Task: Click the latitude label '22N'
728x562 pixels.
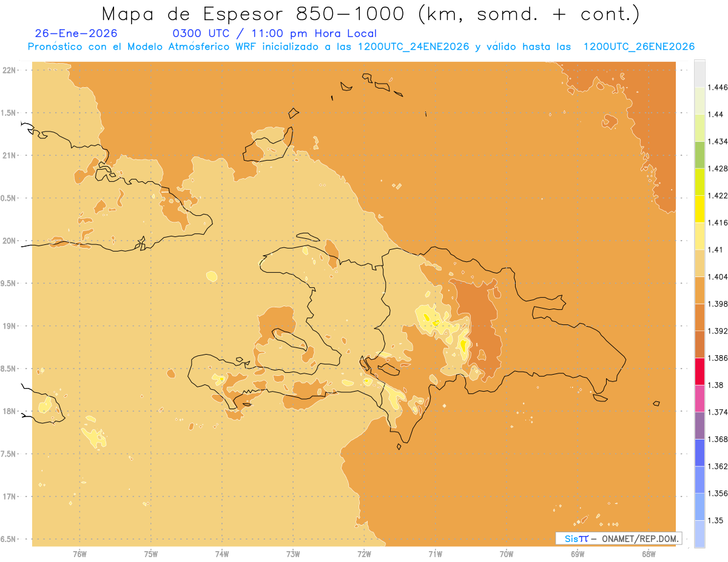Action: 10,70
